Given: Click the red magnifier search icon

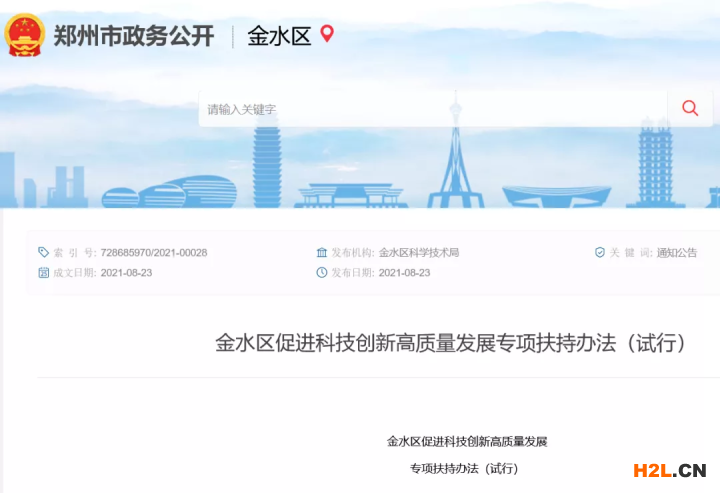Looking at the screenshot, I should 690,108.
